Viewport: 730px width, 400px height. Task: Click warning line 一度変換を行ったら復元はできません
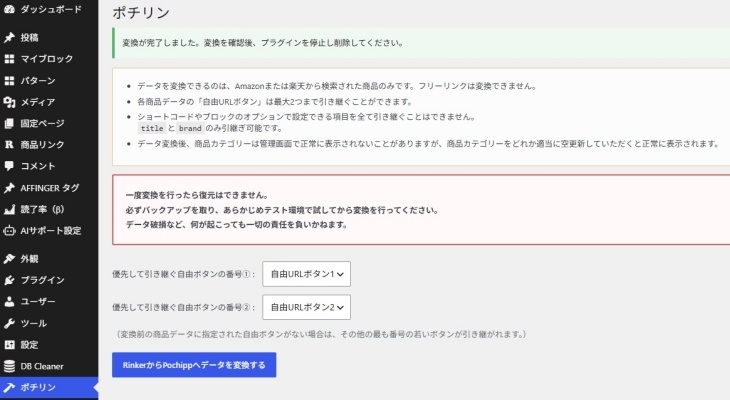[197, 195]
